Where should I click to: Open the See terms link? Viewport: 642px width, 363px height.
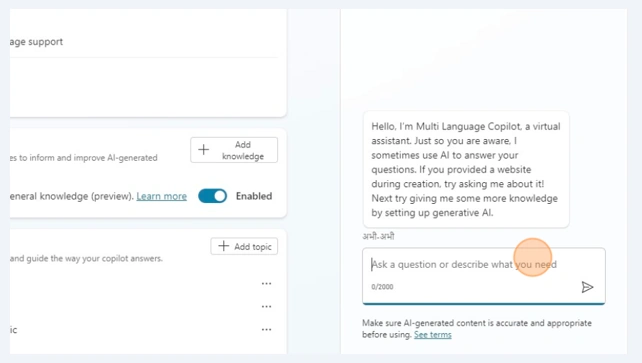(x=432, y=335)
